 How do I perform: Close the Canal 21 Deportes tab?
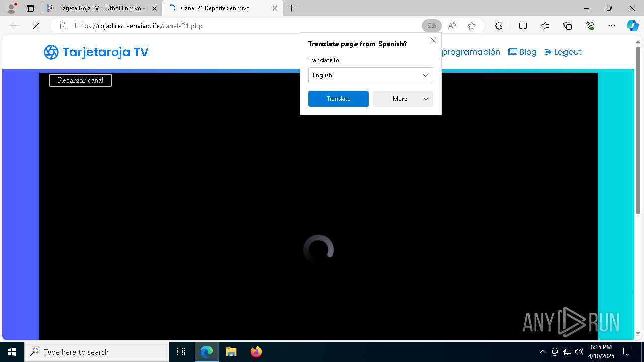[x=275, y=8]
